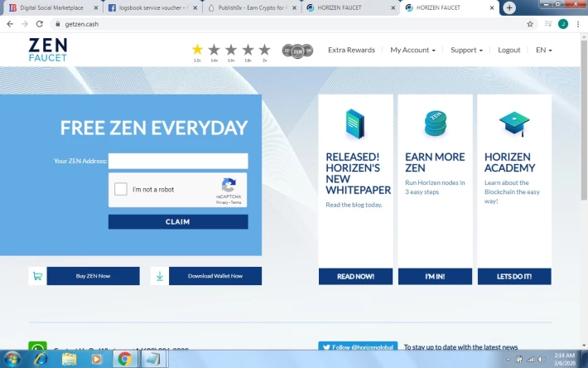Open the EN language dropdown
The image size is (588, 368).
coord(544,50)
